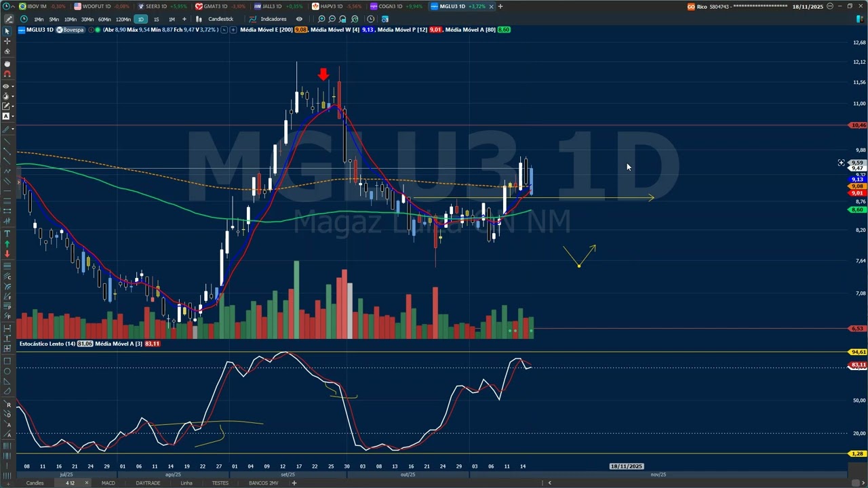Image resolution: width=868 pixels, height=488 pixels.
Task: Click the zoom in magnifier icon
Action: pyautogui.click(x=321, y=19)
